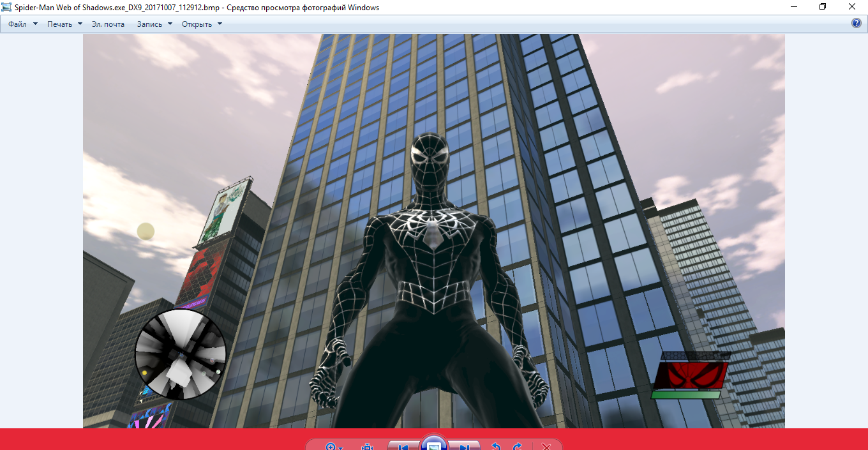Expand the zoom level dropdown arrow
Screen dimensions: 868x450
tap(341, 447)
